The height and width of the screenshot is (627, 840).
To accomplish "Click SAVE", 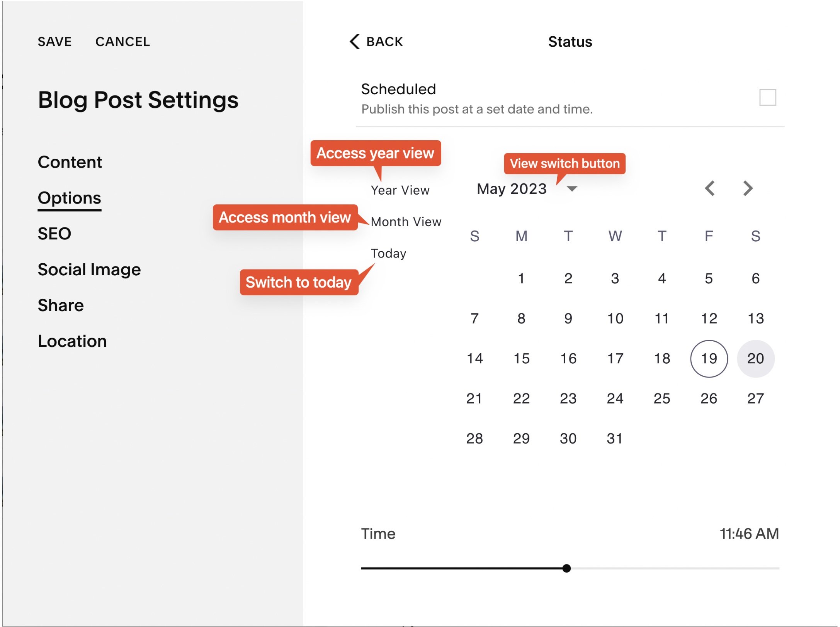I will (54, 41).
